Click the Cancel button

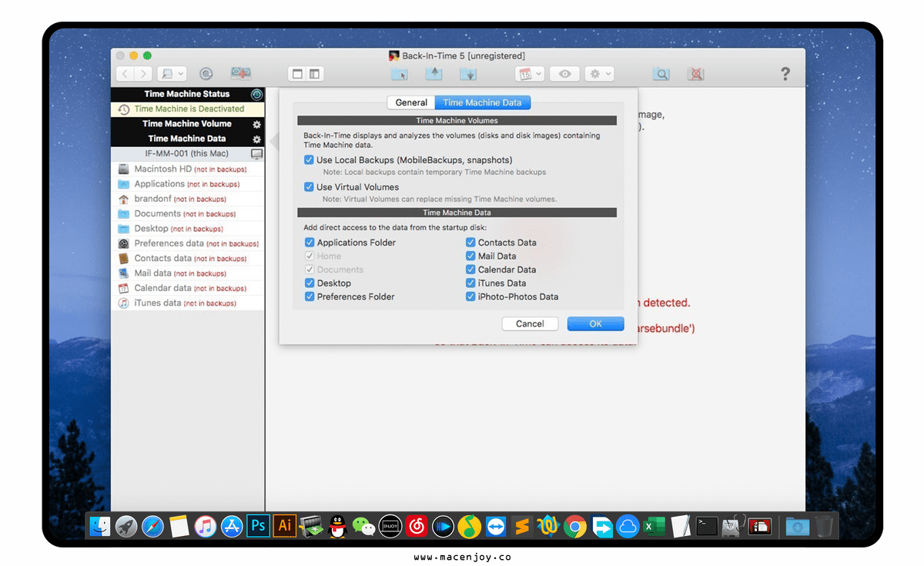(530, 324)
